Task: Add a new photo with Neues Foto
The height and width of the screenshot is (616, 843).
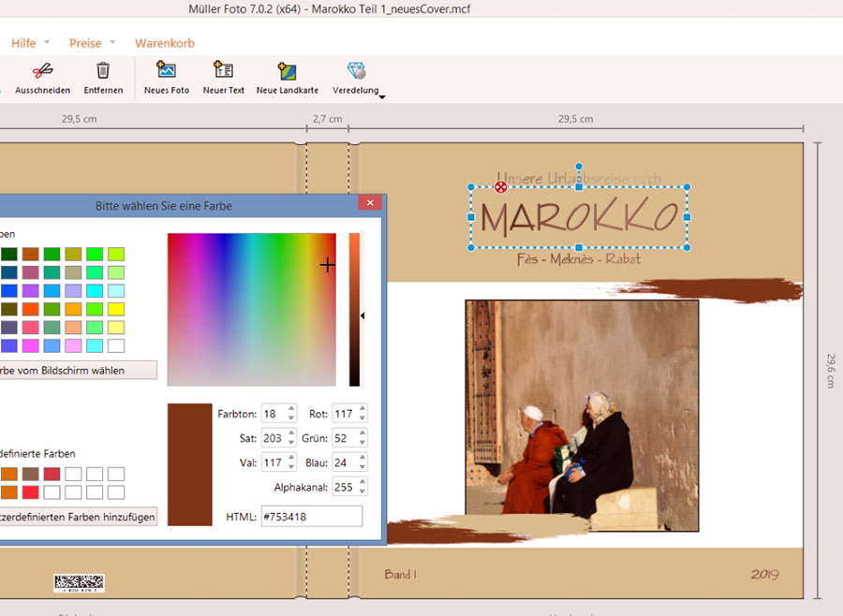Action: 167,71
